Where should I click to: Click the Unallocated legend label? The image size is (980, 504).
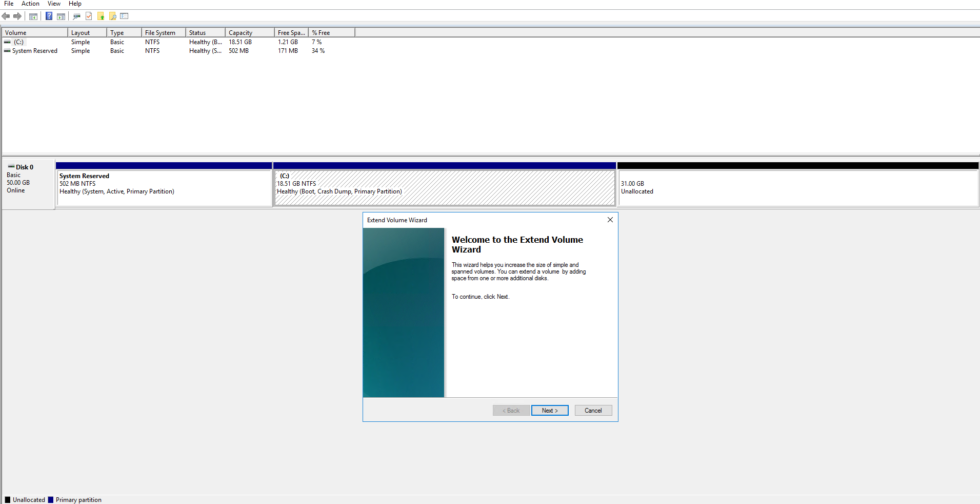coord(29,500)
